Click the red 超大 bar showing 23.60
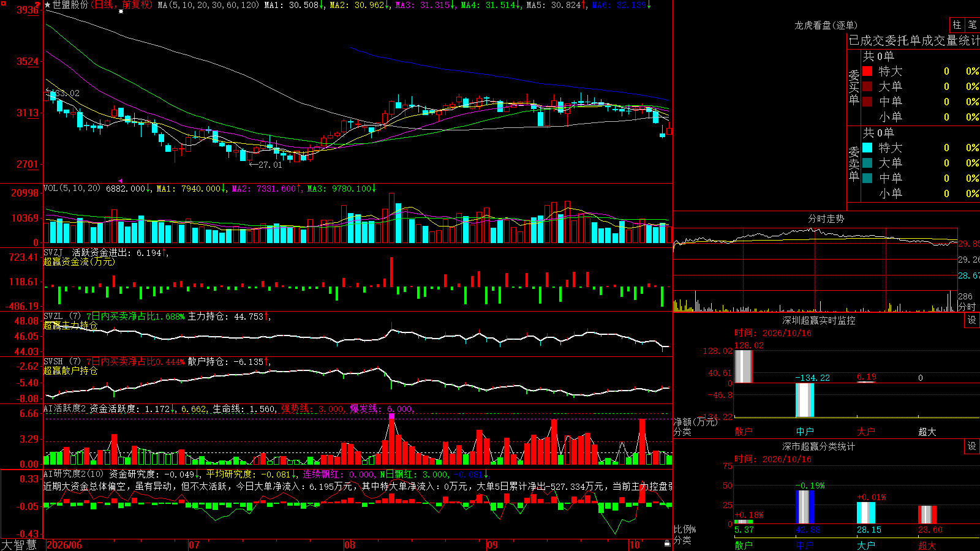980x551 pixels. click(927, 515)
